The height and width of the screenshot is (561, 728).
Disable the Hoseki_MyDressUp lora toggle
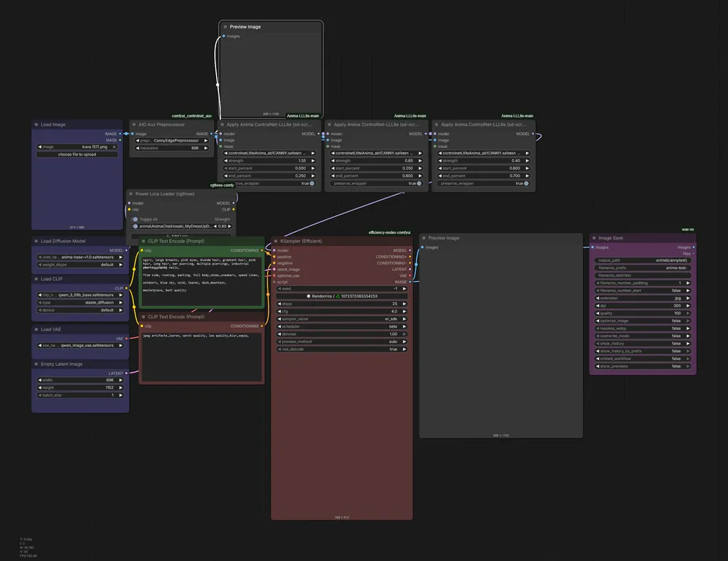(x=135, y=226)
